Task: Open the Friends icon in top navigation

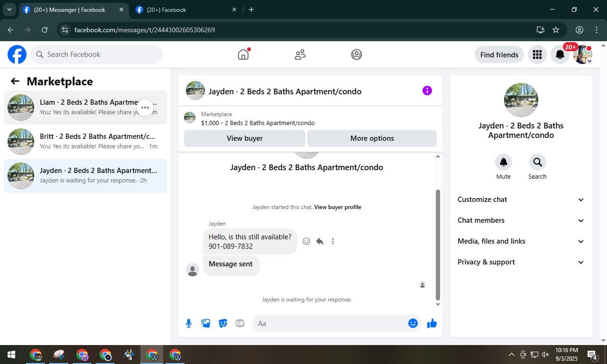Action: pyautogui.click(x=300, y=55)
